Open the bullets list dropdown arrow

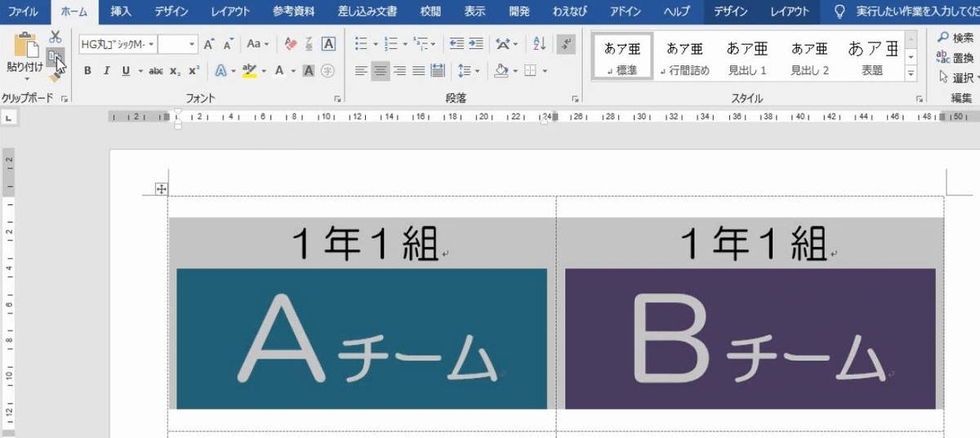375,44
